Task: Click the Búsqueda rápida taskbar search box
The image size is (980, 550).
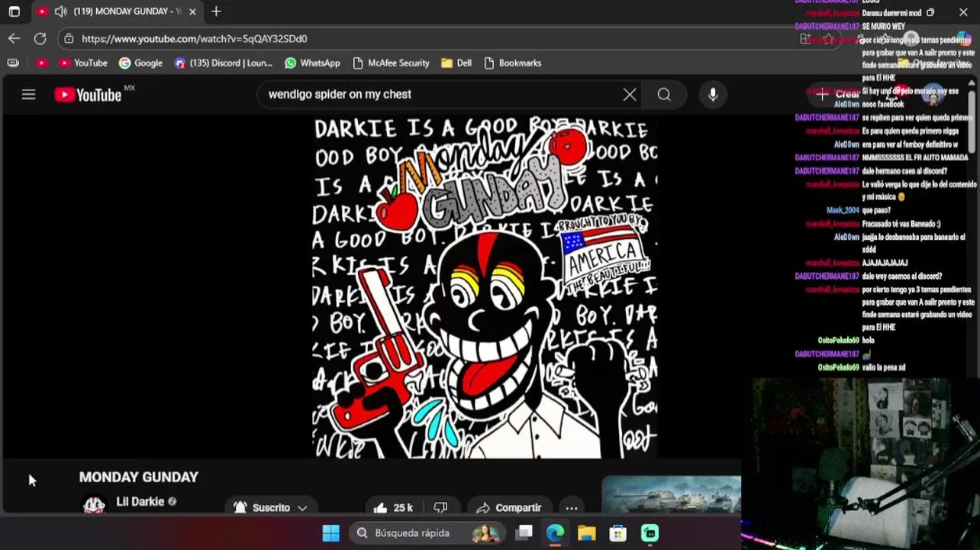Action: click(427, 533)
